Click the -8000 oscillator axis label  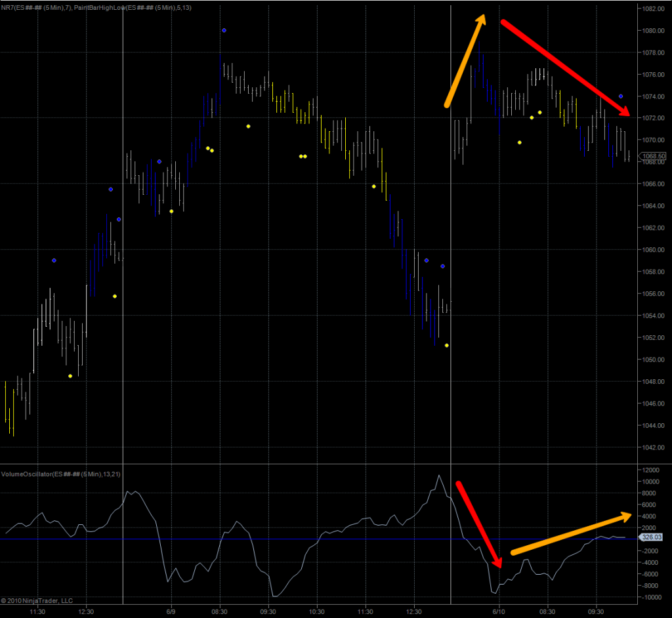649,586
